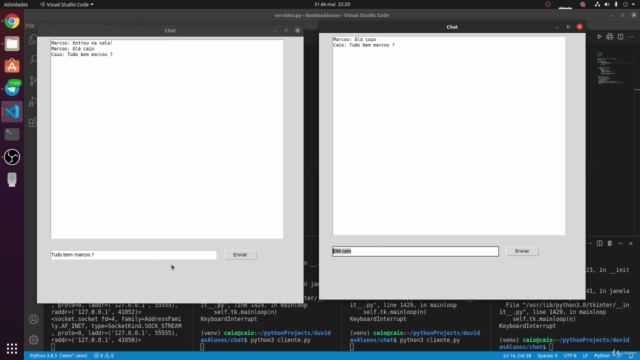
Task: Select Visual Studio Code dock icon
Action: pos(12,111)
